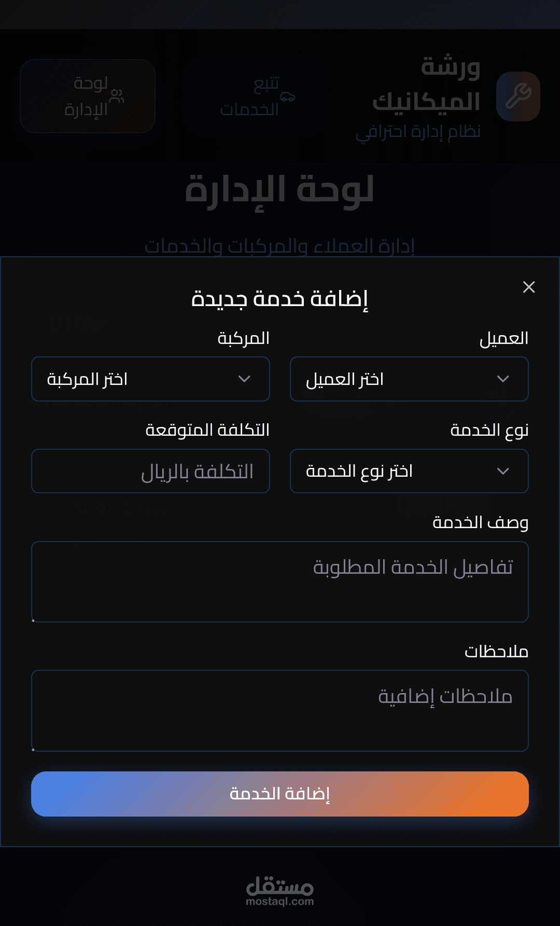Image resolution: width=560 pixels, height=926 pixels.
Task: Expand the اختر نوع الخدمة dropdown
Action: click(x=409, y=471)
